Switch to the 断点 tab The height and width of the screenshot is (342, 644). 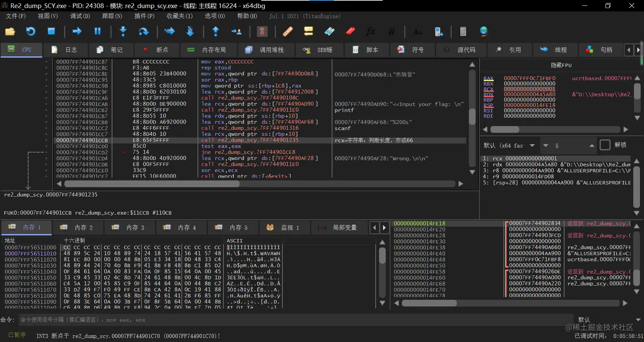[x=156, y=50]
